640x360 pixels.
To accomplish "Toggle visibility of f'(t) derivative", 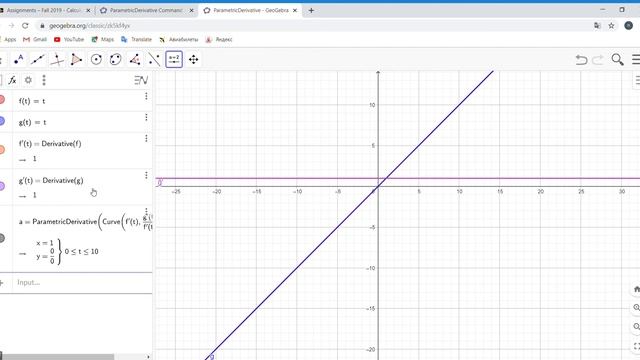I will coord(2,150).
